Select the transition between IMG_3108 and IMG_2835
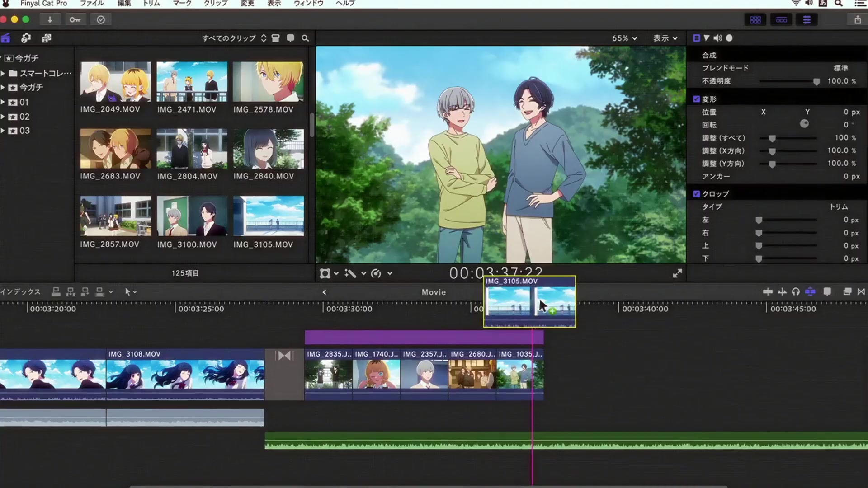This screenshot has width=868, height=488. tap(284, 374)
